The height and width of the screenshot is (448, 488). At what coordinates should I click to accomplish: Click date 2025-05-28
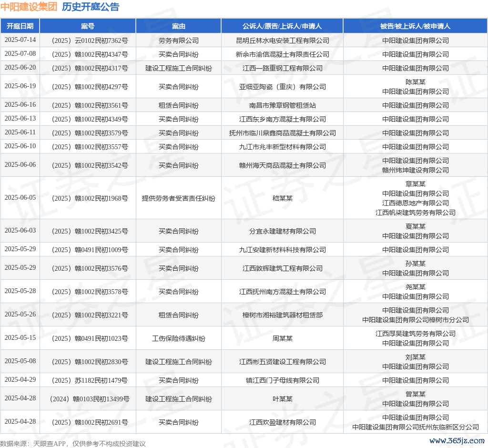(x=20, y=291)
